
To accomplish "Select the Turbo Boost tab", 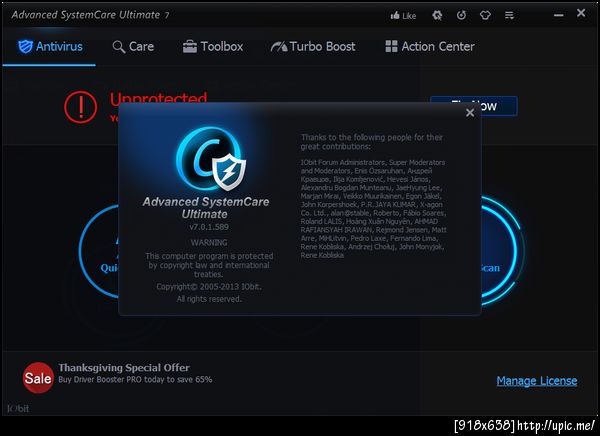I will click(313, 47).
